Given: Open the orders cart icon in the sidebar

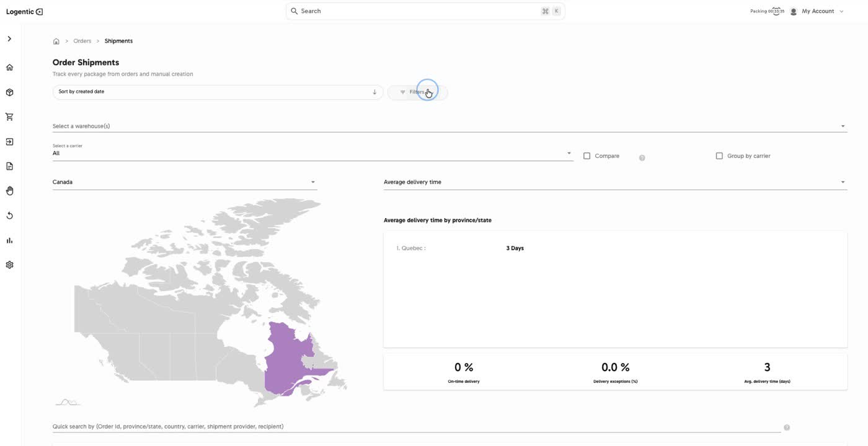Looking at the screenshot, I should tap(9, 116).
